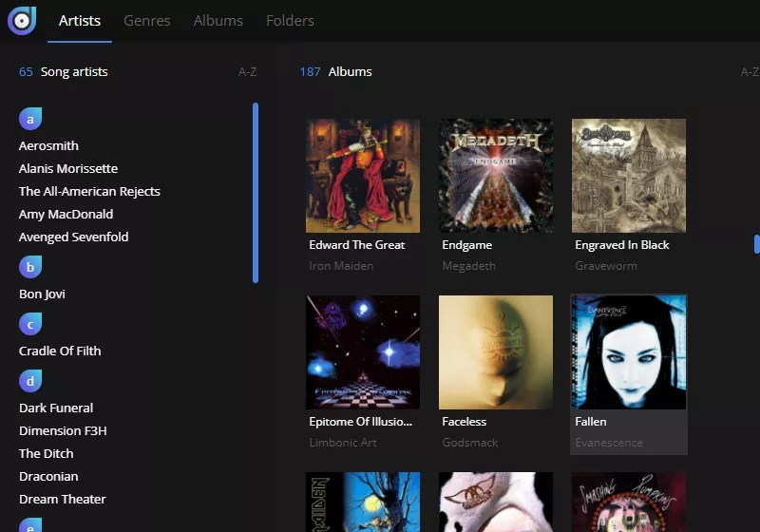Select artist The All-American Rejects
Viewport: 760px width, 532px height.
[89, 191]
